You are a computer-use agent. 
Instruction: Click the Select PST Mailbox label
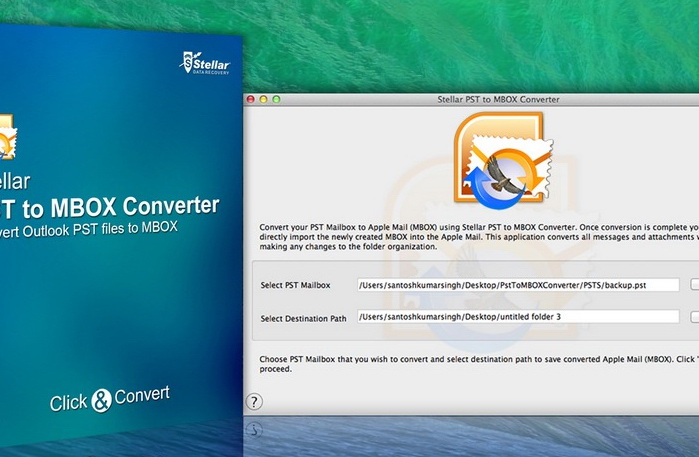(295, 285)
